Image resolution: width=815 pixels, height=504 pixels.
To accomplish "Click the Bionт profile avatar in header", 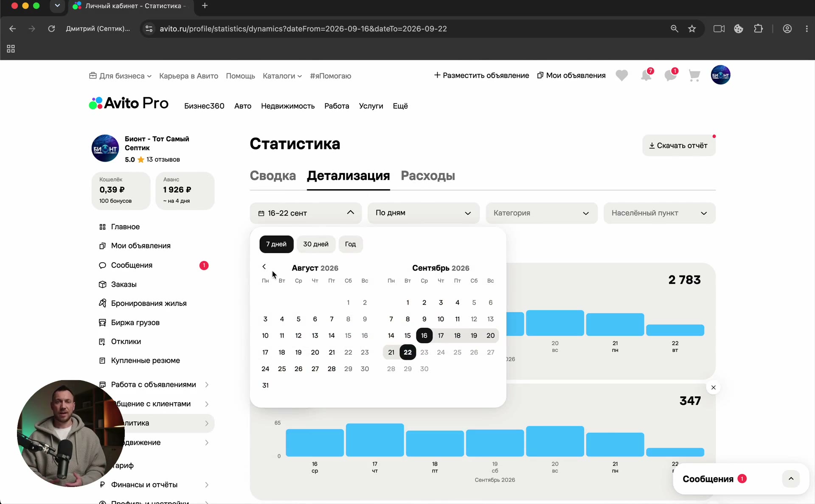I will [x=720, y=75].
